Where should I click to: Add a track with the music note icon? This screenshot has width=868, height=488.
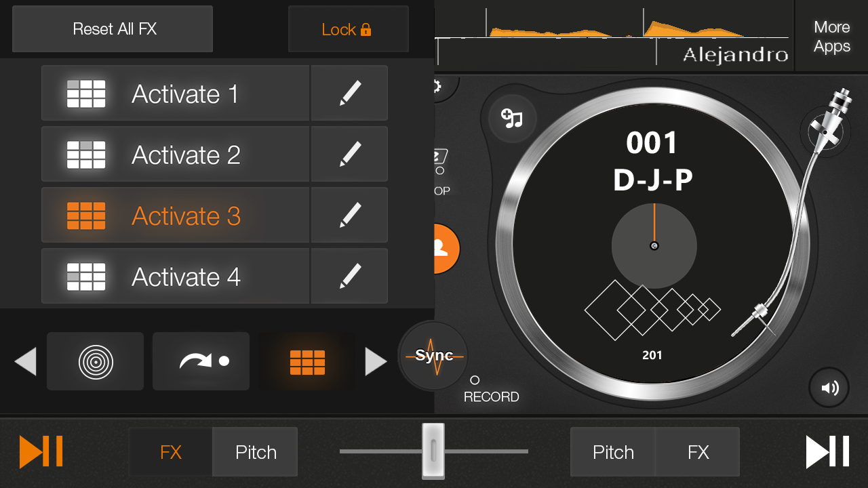[x=512, y=119]
